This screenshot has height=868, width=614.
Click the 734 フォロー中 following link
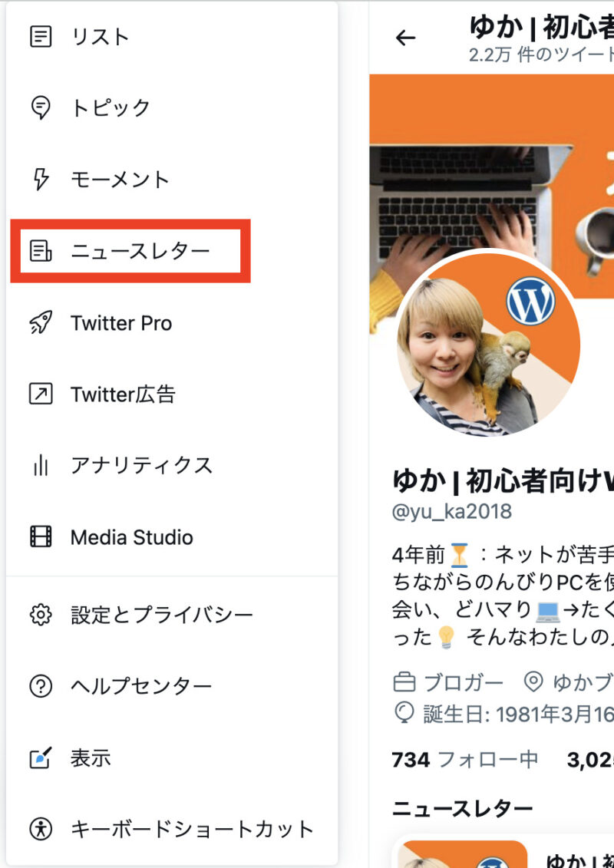pyautogui.click(x=464, y=760)
